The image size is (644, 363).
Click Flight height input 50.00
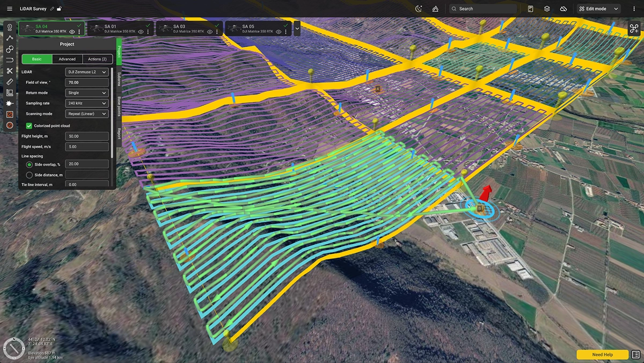86,136
